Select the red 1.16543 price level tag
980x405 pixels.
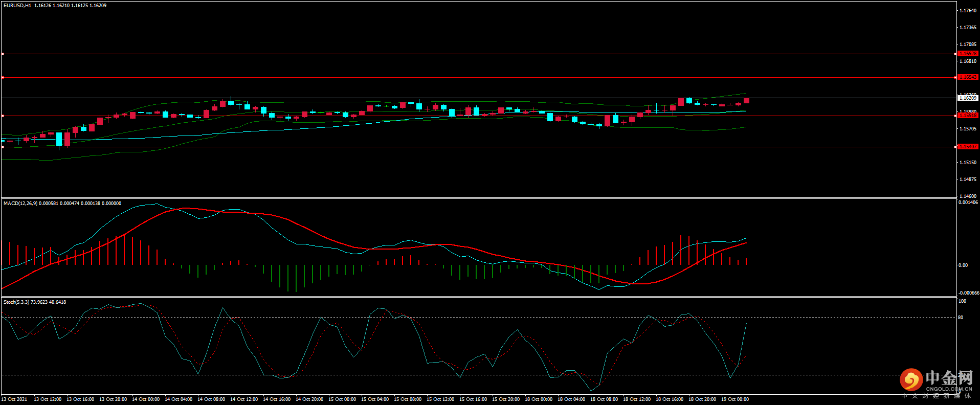[968, 77]
